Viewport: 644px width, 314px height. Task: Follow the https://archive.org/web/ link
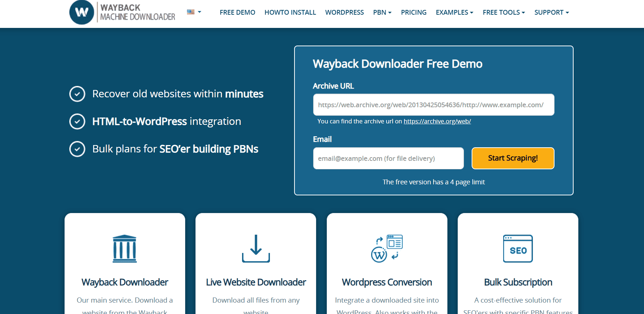point(437,121)
